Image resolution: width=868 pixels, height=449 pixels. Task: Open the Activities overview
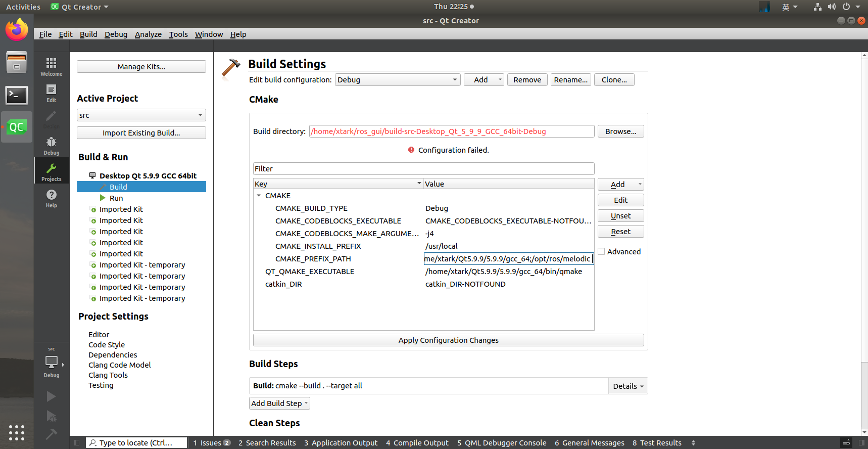pos(23,7)
